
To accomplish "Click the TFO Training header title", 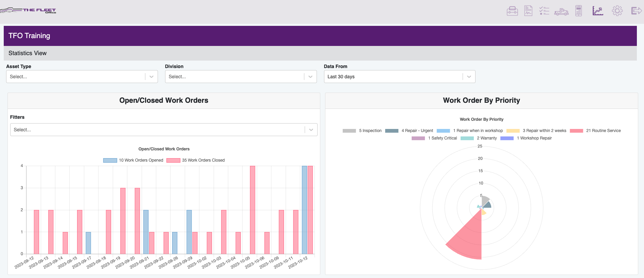I will (x=29, y=36).
